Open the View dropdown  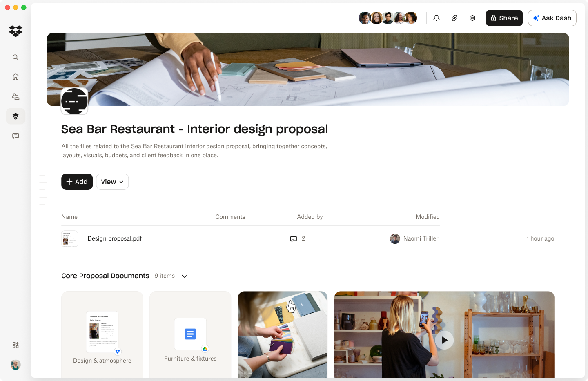coord(112,182)
